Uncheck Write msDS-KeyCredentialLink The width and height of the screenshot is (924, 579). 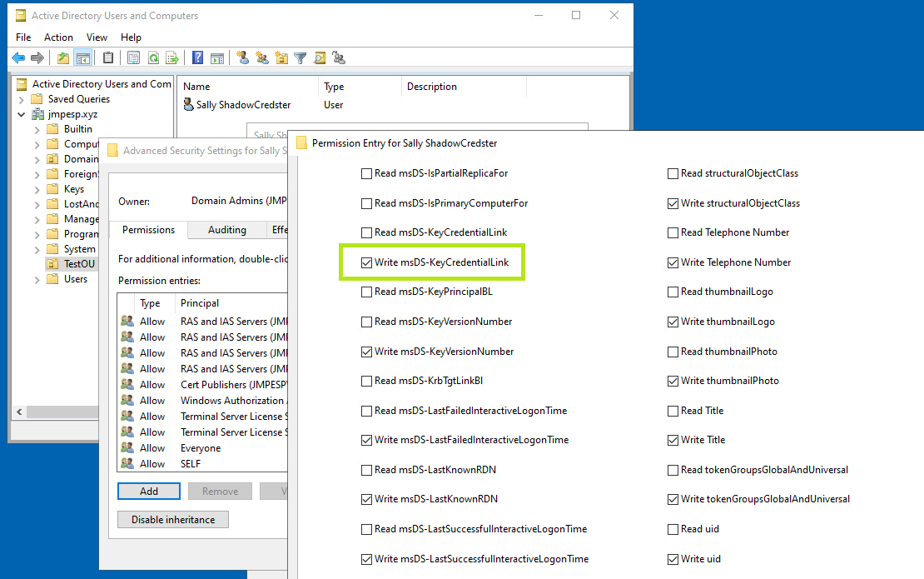366,262
